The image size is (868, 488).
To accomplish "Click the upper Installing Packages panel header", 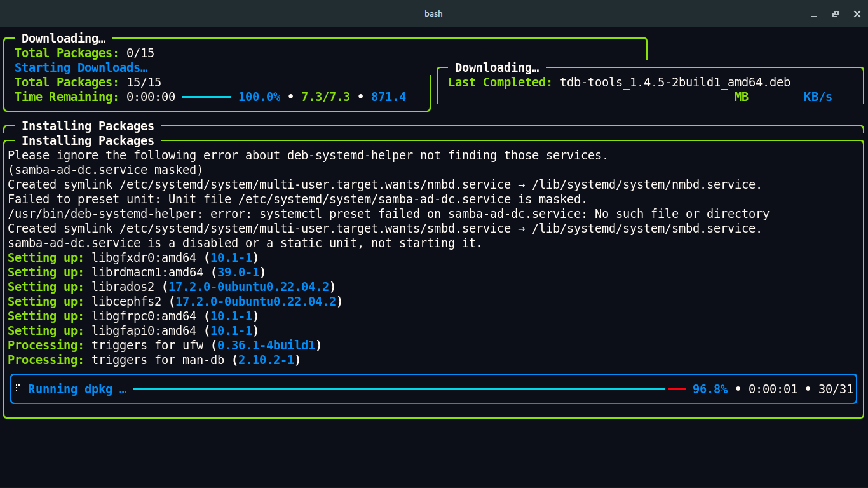I will [x=88, y=126].
